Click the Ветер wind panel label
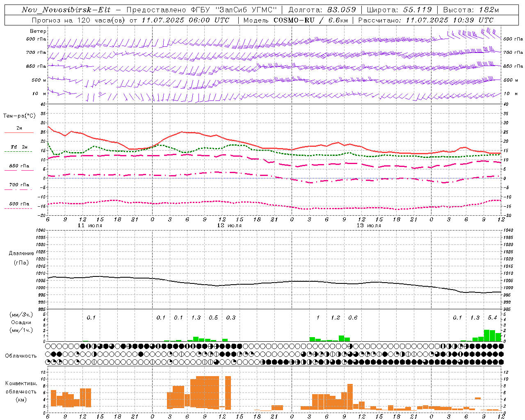 click(38, 31)
